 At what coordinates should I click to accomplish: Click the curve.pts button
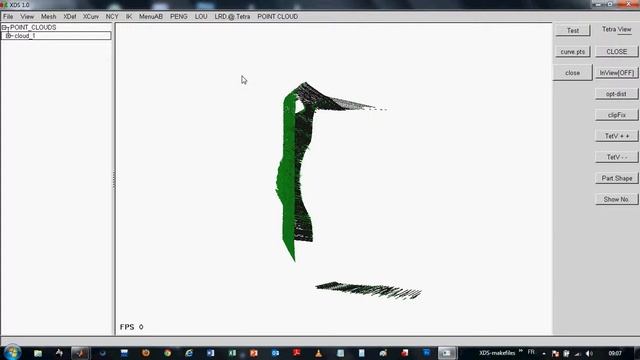(573, 52)
